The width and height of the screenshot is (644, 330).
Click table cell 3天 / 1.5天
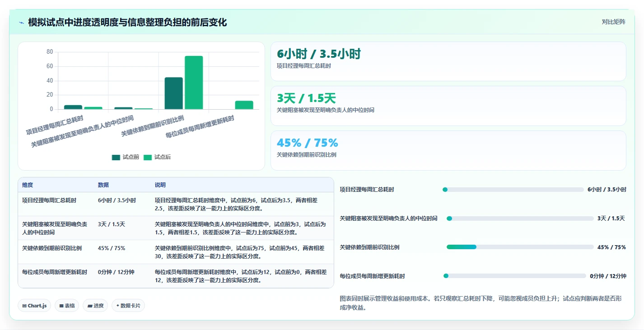click(112, 224)
